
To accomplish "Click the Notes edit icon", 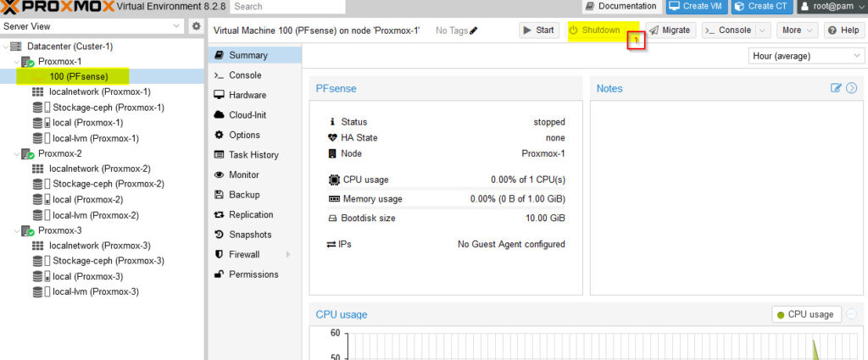I will [836, 88].
